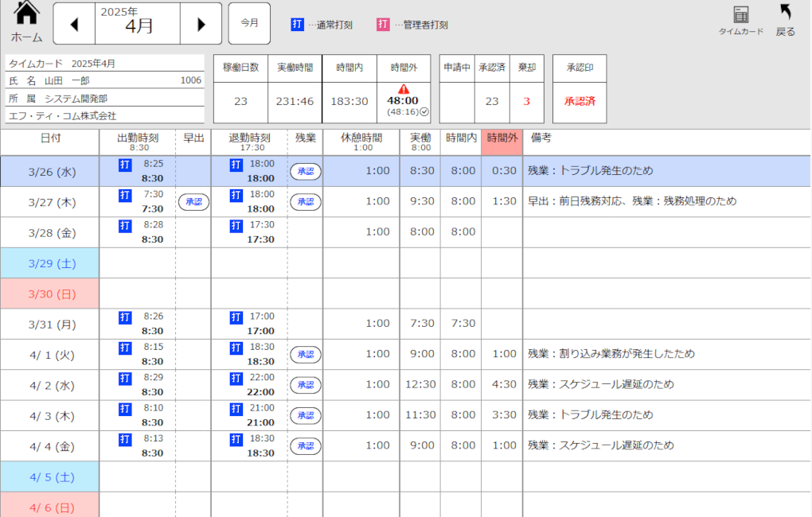Image resolution: width=812 pixels, height=517 pixels.
Task: Click the clock-out stamp icon for 4/2
Action: [x=236, y=379]
